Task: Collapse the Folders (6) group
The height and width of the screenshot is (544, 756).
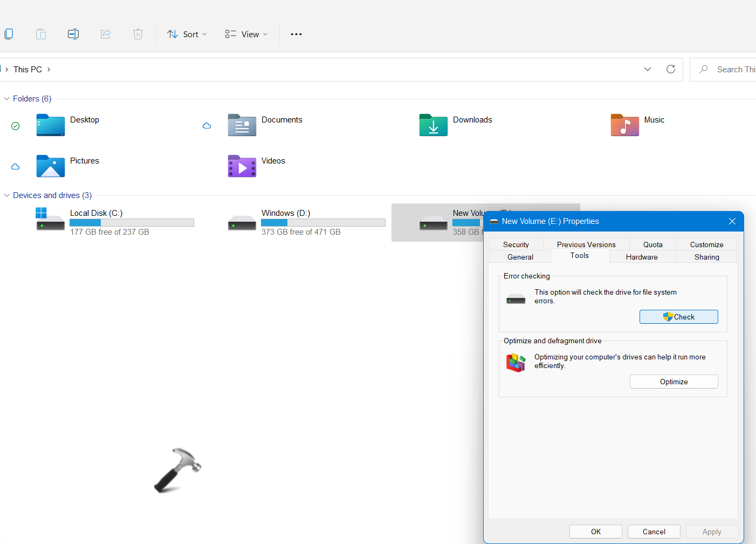Action: point(7,99)
